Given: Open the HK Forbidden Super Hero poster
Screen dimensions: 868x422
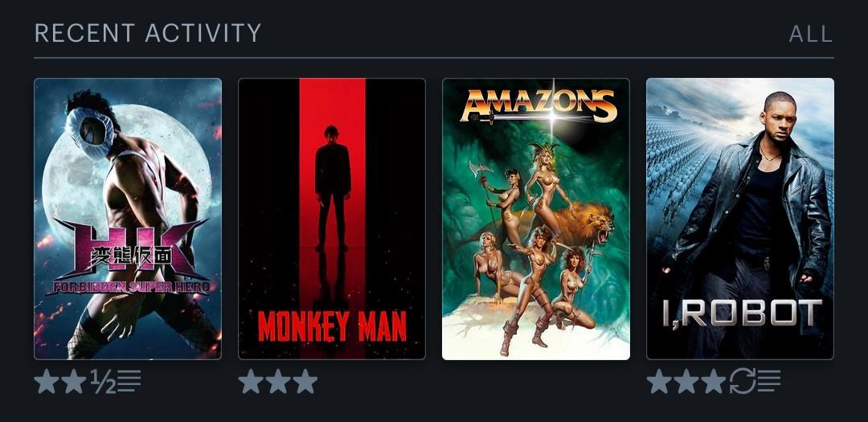Looking at the screenshot, I should (x=128, y=219).
